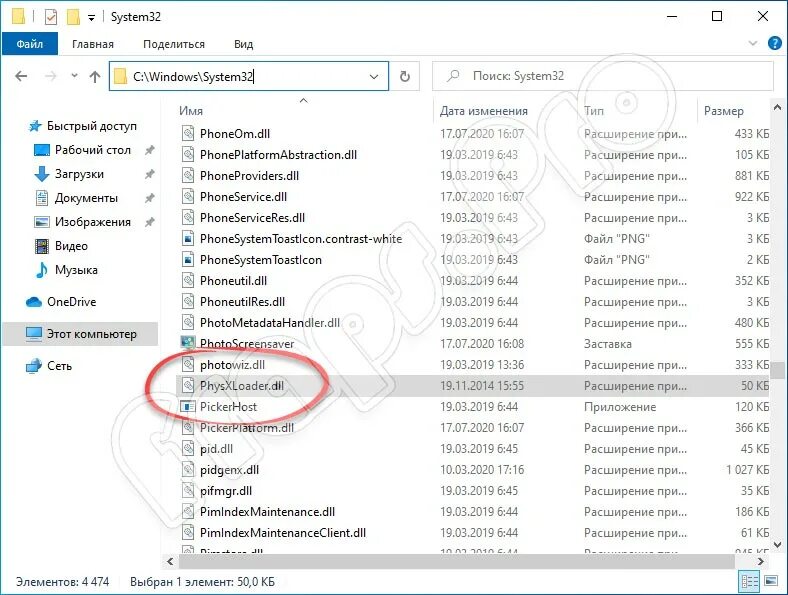This screenshot has width=788, height=595.
Task: Select the PickerHost application icon
Action: [x=187, y=406]
